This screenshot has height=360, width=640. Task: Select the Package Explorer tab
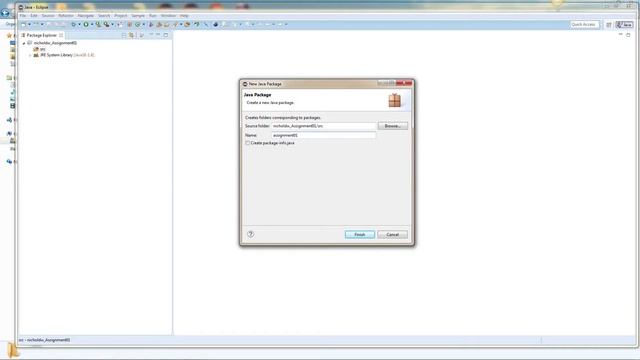[42, 36]
